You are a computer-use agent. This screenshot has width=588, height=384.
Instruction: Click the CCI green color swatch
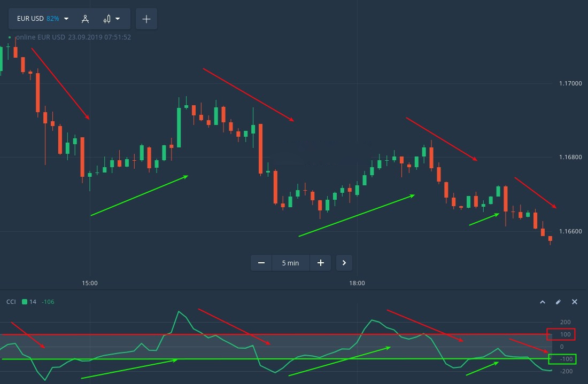point(25,302)
